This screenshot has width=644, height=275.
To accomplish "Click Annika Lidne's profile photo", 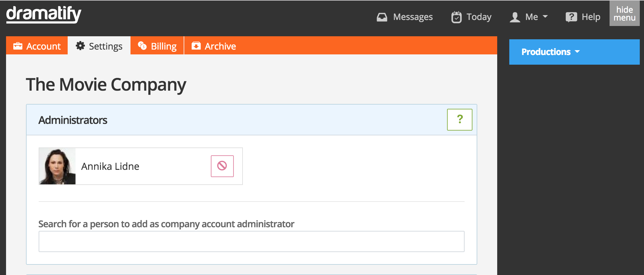I will click(57, 166).
